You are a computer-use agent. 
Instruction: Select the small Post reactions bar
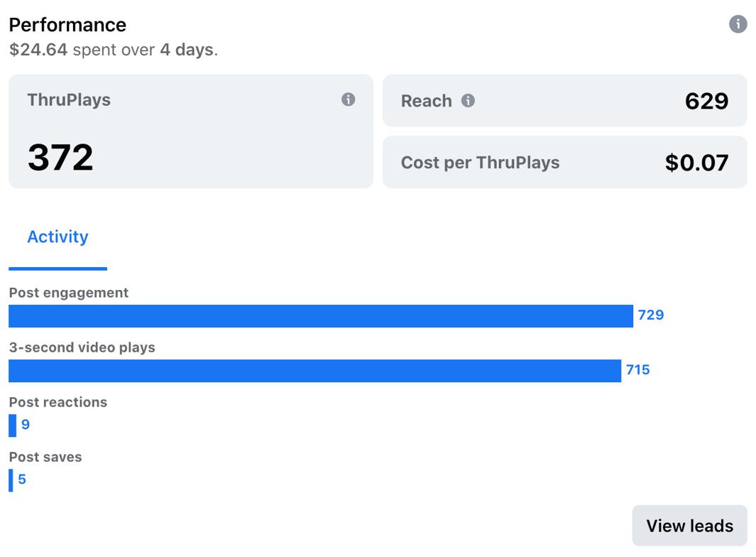[13, 425]
